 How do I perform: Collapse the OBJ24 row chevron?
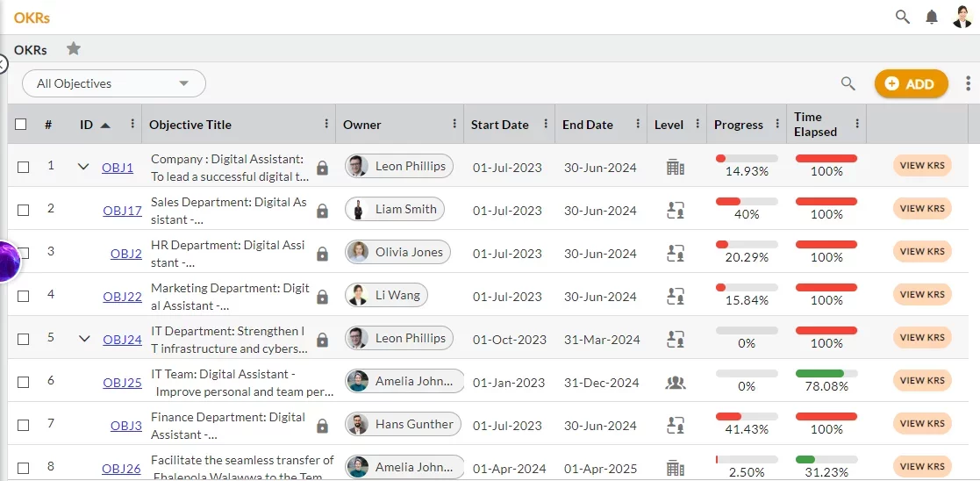pos(84,339)
